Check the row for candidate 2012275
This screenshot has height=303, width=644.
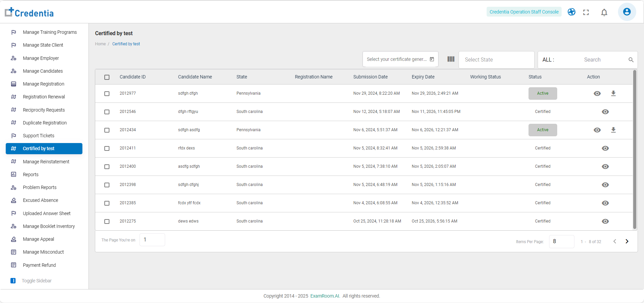(x=107, y=221)
